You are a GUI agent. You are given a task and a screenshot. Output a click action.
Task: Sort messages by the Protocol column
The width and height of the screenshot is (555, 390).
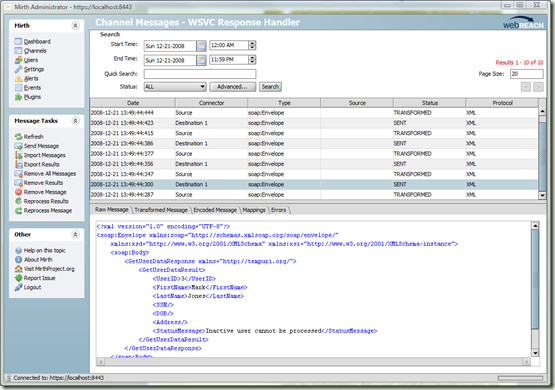tap(502, 103)
